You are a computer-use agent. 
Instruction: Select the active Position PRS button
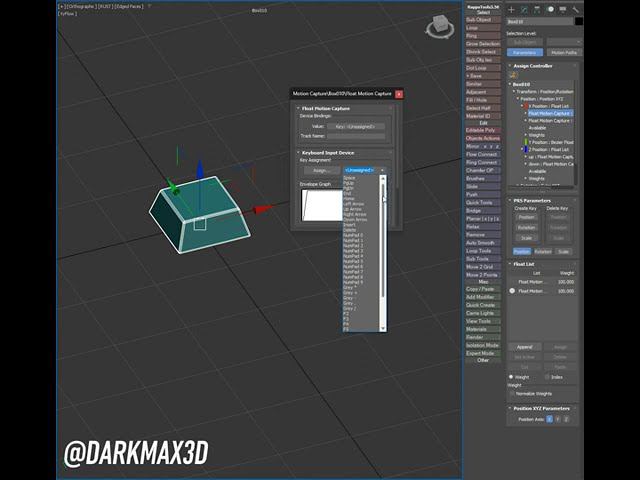point(522,252)
